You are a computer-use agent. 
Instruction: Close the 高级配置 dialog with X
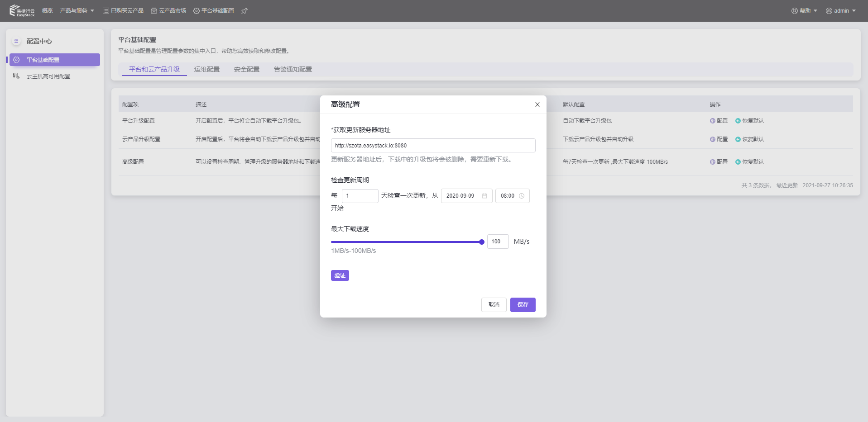pyautogui.click(x=537, y=104)
